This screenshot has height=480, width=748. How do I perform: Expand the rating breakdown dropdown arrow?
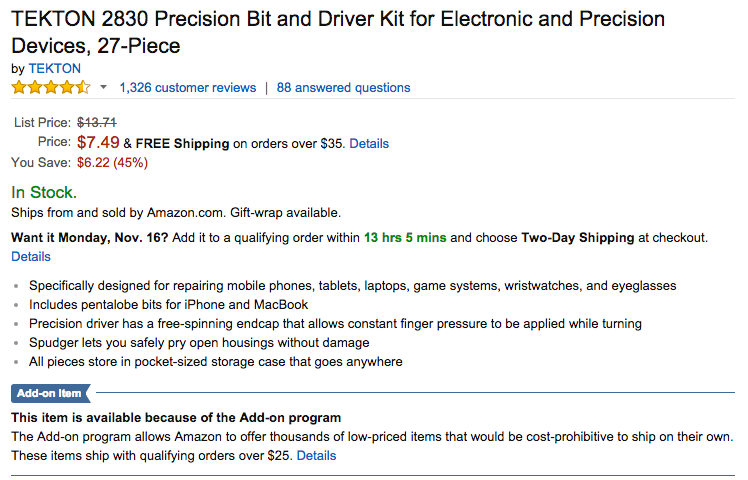[103, 88]
